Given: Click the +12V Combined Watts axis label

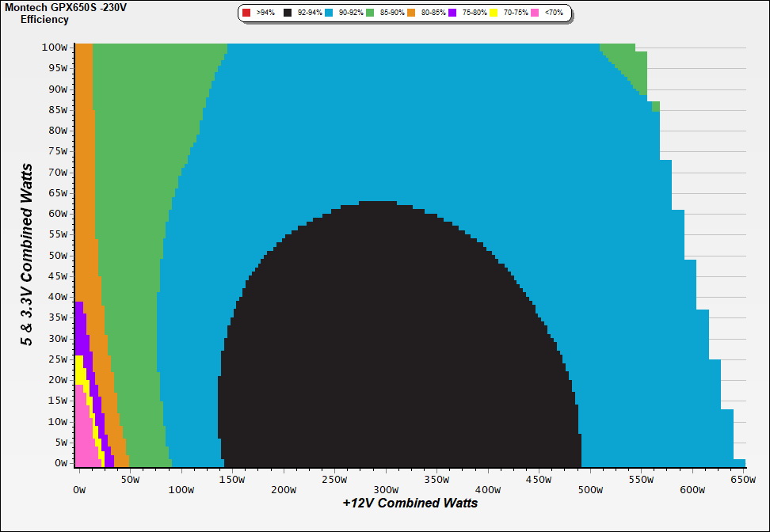Looking at the screenshot, I should [x=410, y=503].
